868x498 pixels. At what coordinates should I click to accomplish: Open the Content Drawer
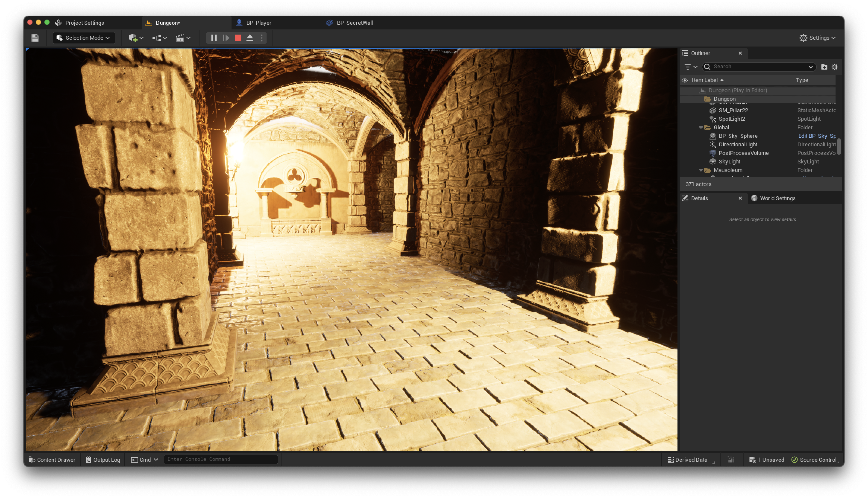pyautogui.click(x=52, y=460)
